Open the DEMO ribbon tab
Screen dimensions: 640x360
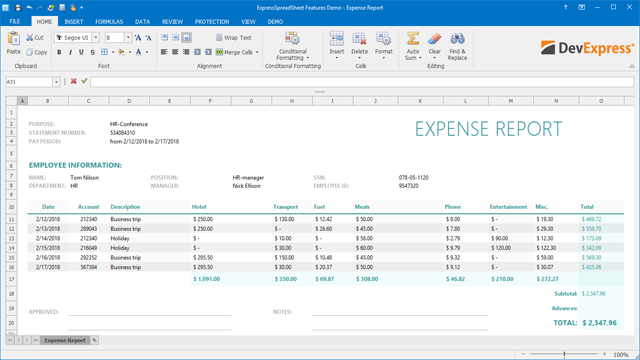[275, 22]
